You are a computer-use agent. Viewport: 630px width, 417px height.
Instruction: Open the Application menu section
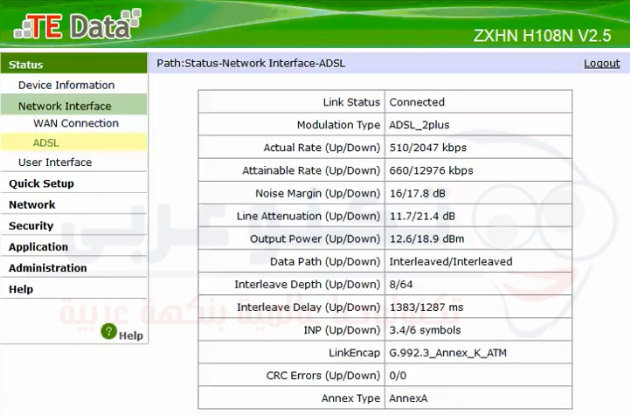point(38,247)
